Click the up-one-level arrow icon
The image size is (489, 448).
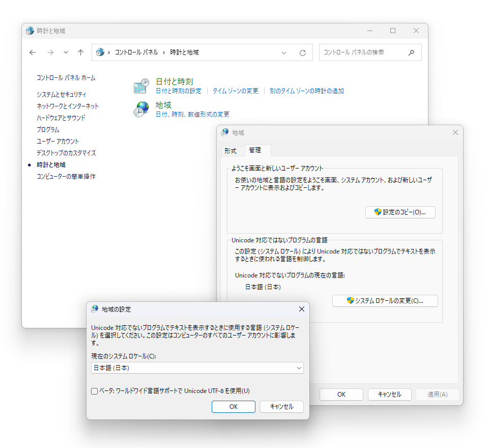(x=80, y=52)
